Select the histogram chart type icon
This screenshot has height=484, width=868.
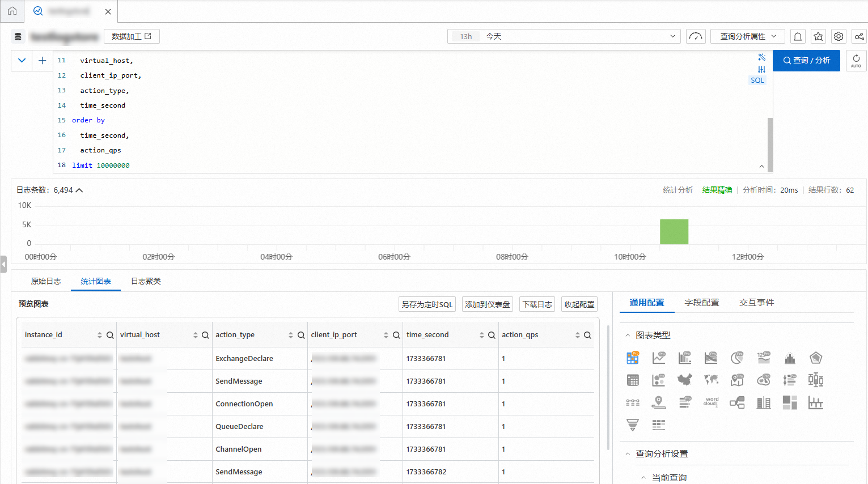pyautogui.click(x=790, y=358)
